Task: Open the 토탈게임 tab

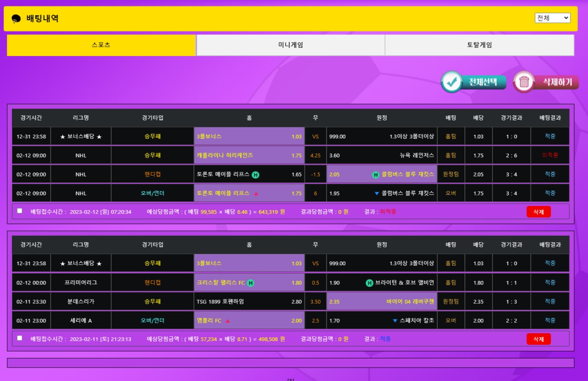Action: pos(479,45)
